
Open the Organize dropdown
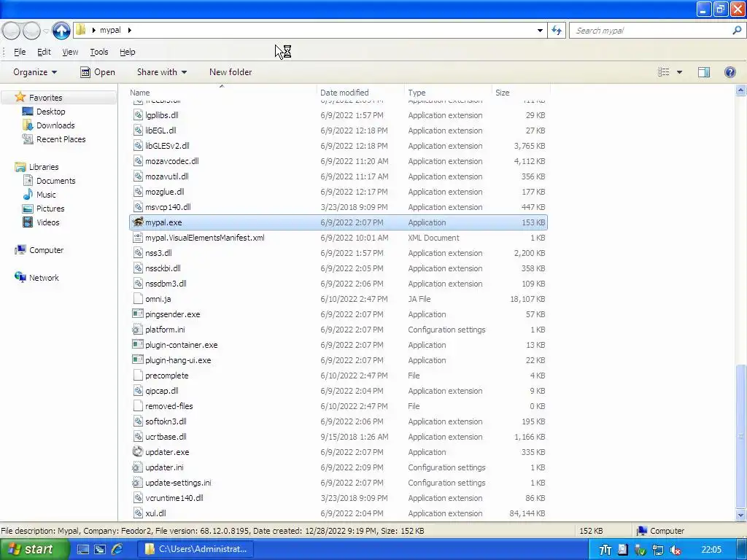(35, 72)
